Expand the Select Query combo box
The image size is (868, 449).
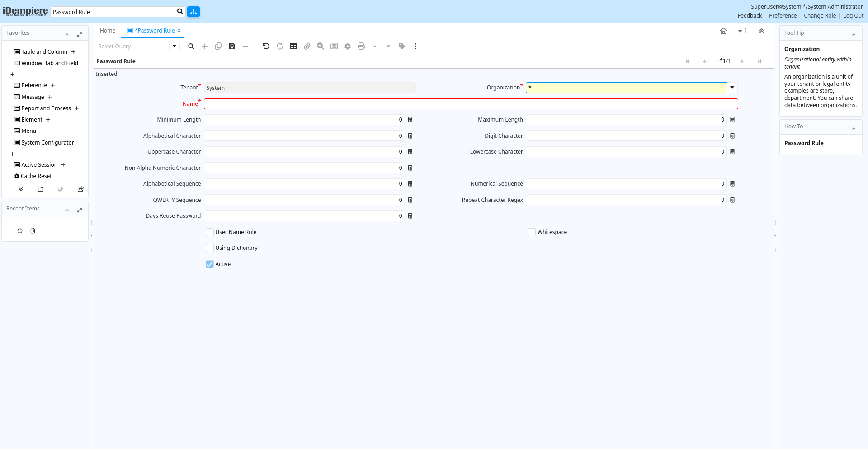(x=175, y=47)
